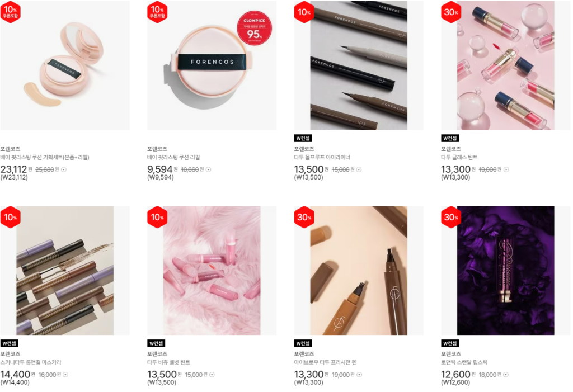Viewport: 573px width, 392px height.
Task: Click the 10% coupon badge on cushion set
Action: coord(10,12)
